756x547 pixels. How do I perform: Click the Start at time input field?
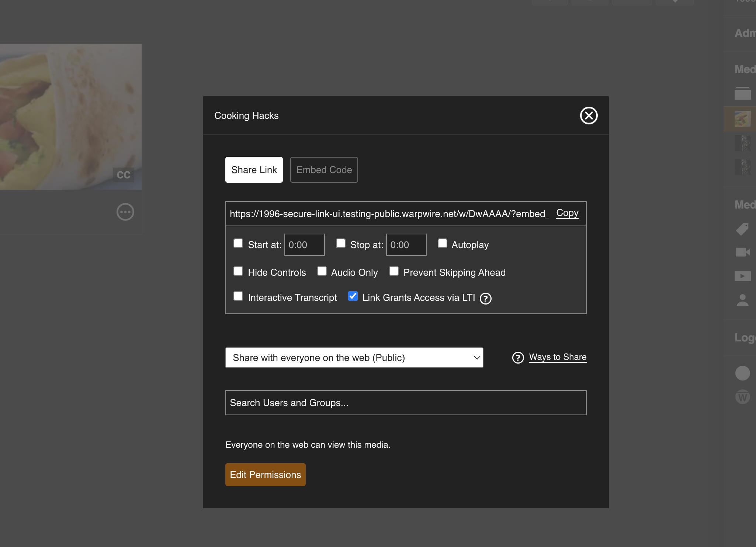305,244
